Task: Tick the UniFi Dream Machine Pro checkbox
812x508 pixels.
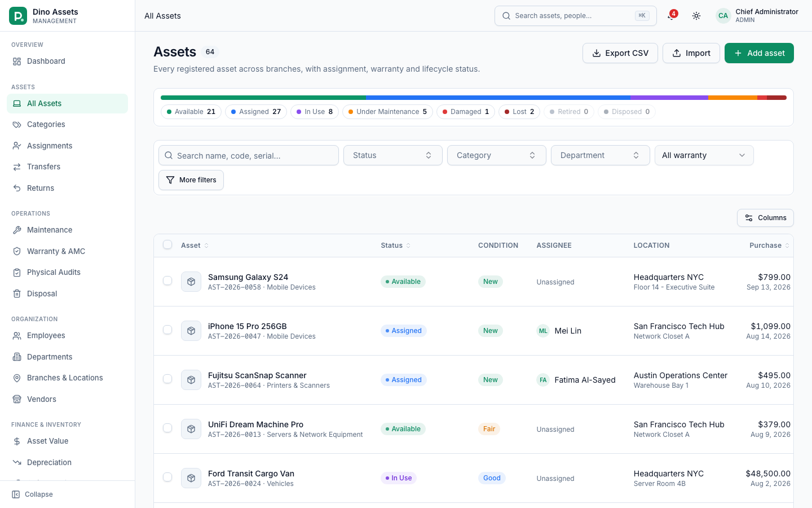Action: [167, 428]
